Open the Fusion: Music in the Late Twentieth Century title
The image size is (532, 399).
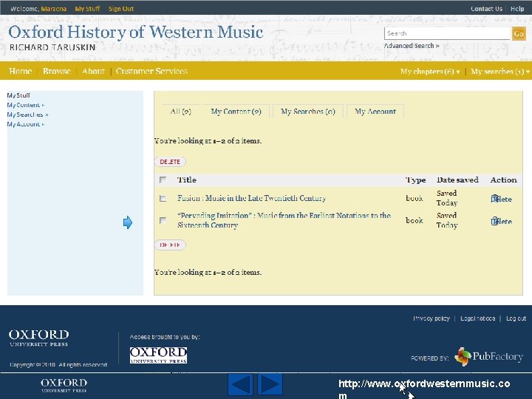(x=251, y=198)
